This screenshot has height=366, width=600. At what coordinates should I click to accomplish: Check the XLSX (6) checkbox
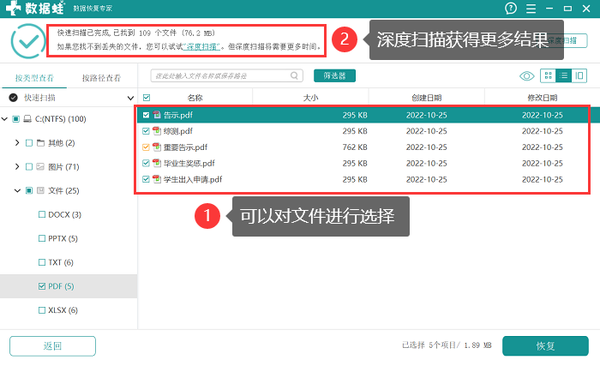tap(42, 310)
